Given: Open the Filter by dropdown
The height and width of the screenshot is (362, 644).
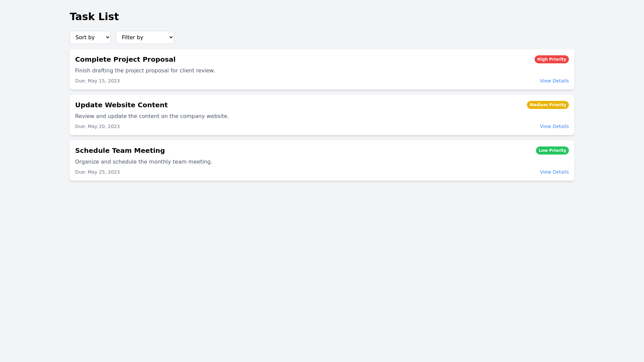Looking at the screenshot, I should pos(145,37).
